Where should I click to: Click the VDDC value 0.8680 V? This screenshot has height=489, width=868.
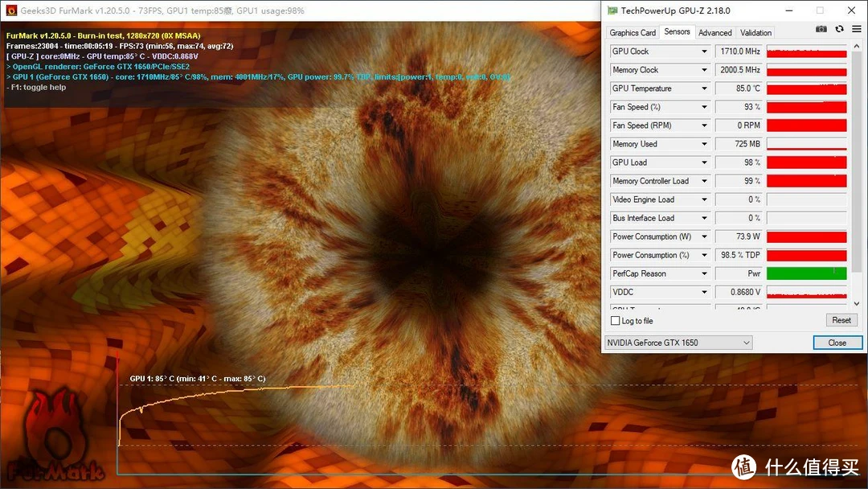click(745, 293)
